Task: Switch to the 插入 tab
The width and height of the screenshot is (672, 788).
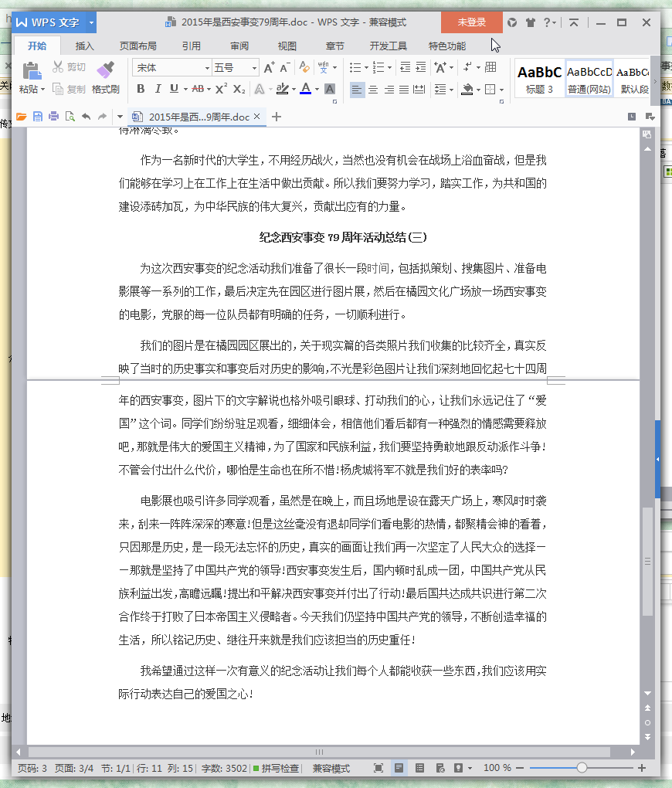Action: (x=84, y=46)
